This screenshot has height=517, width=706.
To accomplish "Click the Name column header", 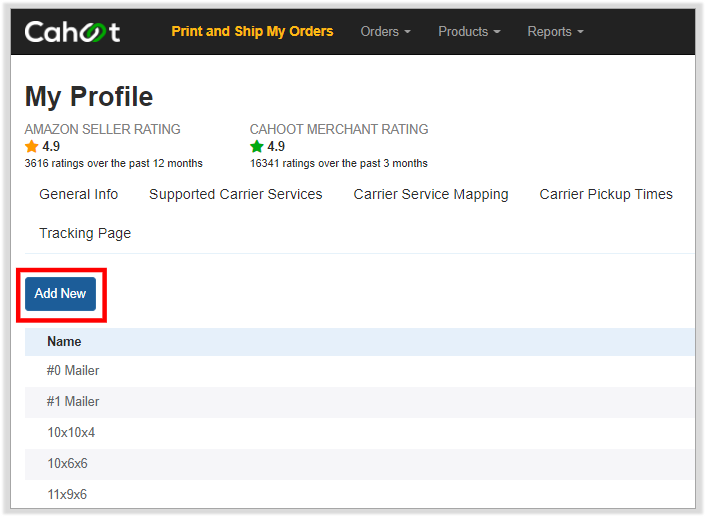I will [x=64, y=341].
